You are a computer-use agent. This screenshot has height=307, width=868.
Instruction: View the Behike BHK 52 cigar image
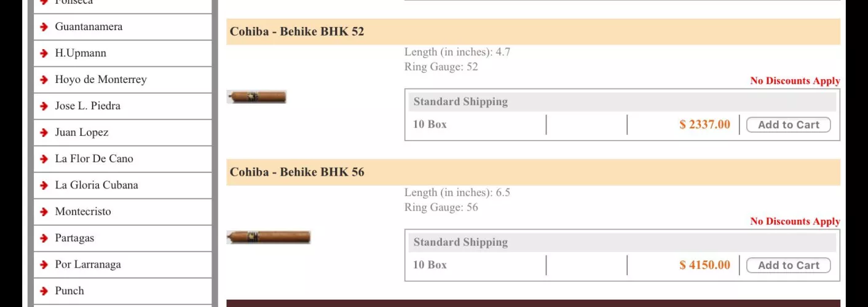click(x=257, y=97)
